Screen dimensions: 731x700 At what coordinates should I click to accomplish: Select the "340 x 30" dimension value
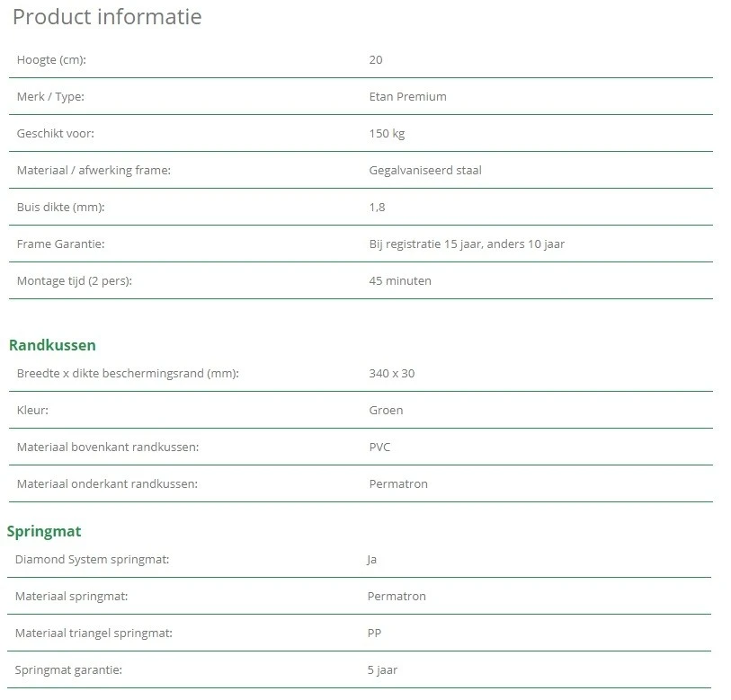pos(392,374)
